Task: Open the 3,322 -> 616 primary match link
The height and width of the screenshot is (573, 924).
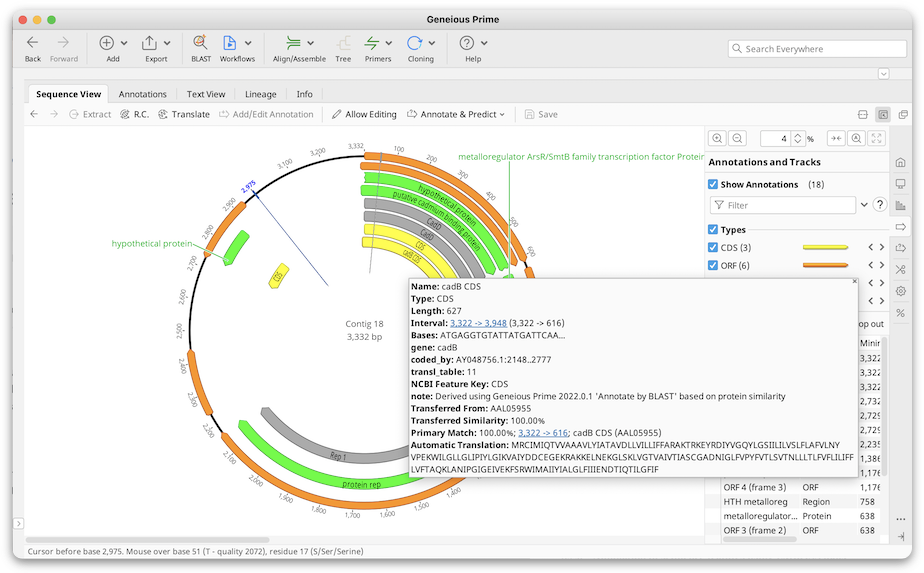Action: [543, 433]
